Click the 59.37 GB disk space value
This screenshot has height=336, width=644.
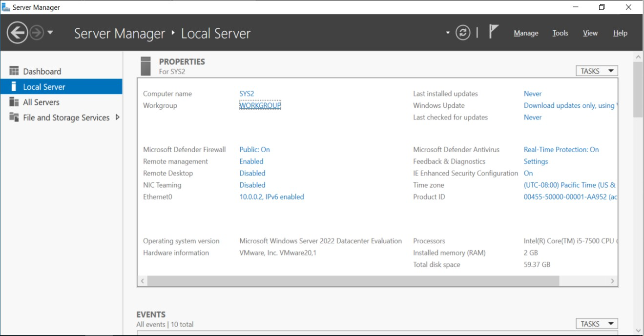(x=537, y=264)
